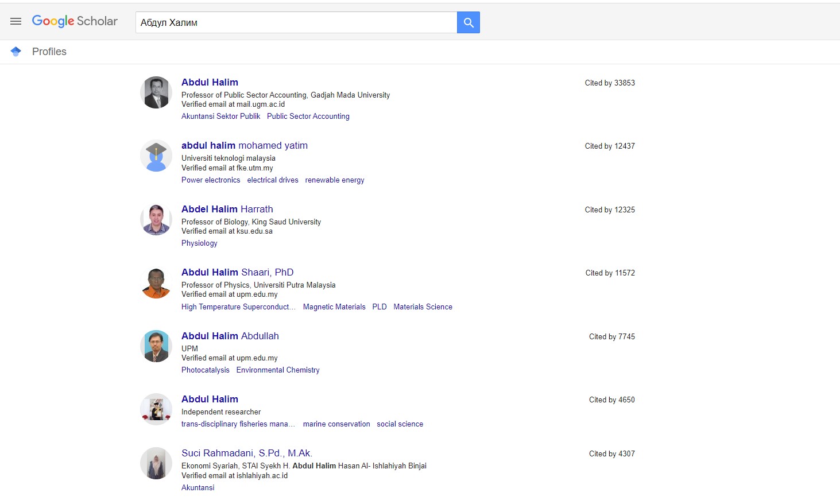The image size is (840, 504).
Task: Select Akuntansi Sektor Publik interest tag
Action: [220, 116]
